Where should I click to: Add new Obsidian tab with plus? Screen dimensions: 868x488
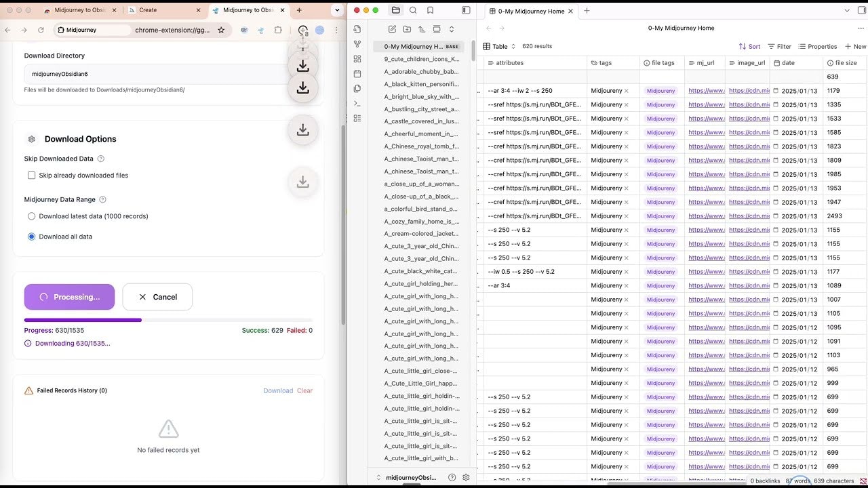tap(587, 11)
